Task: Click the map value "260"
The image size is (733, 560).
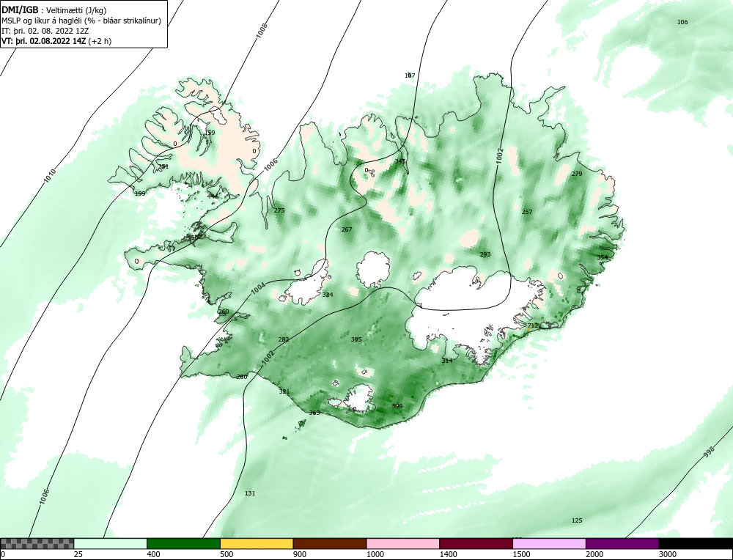Action: pos(224,312)
